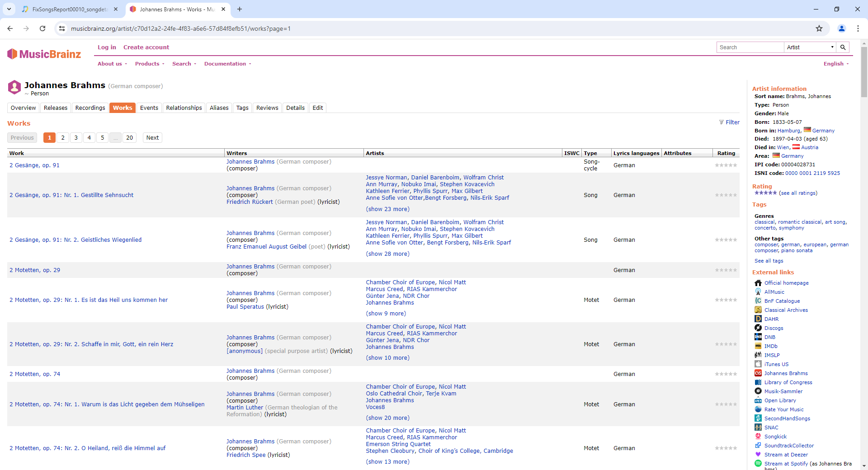Screen dimensions: 868x470
Task: Click the BnF Catalogue icon
Action: click(x=758, y=301)
